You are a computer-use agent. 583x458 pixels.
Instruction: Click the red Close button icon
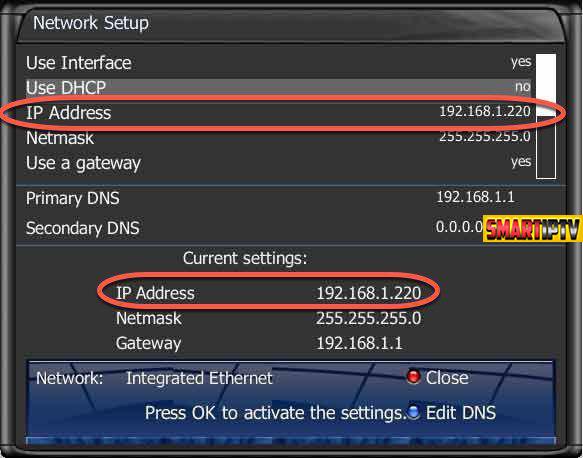tap(413, 376)
